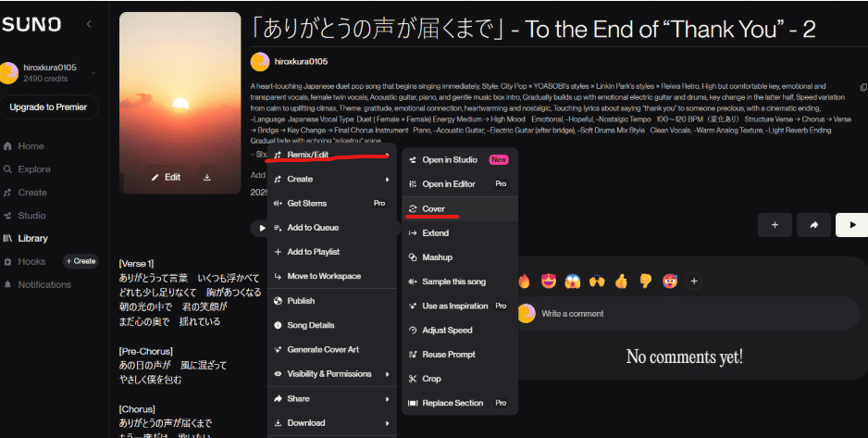
Task: Open the account dropdown beside hiroxkura0105
Action: pos(93,73)
